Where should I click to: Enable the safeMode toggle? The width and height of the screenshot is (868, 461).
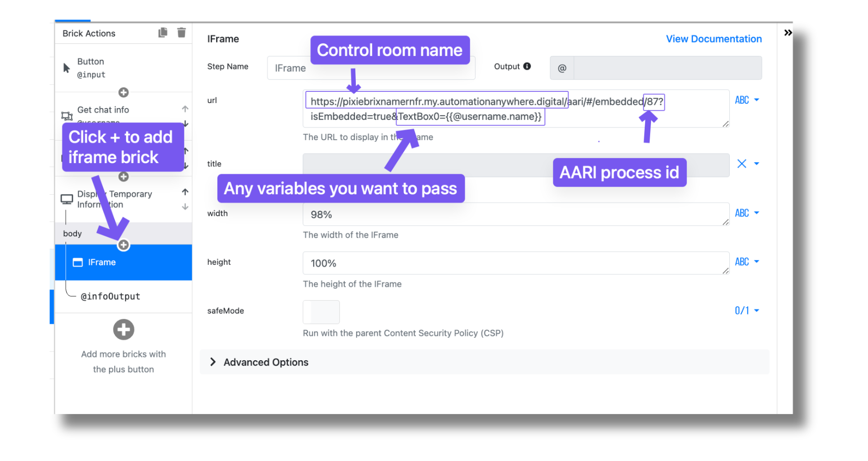(321, 312)
